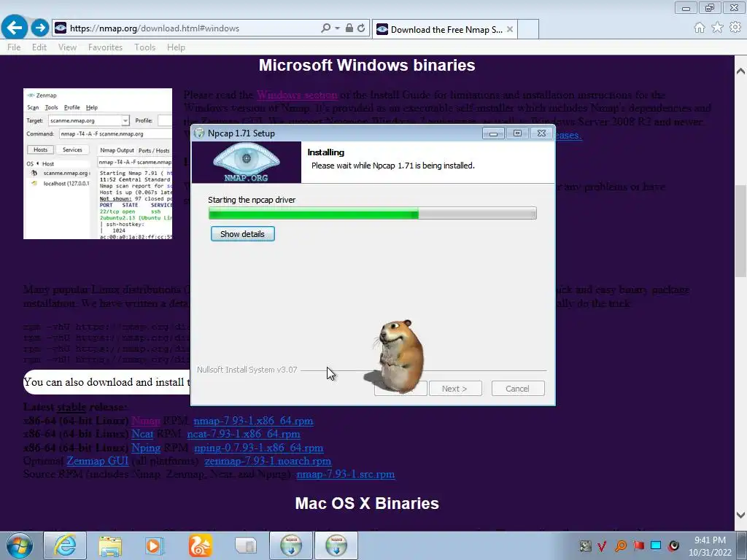747x560 pixels.
Task: Go back with the browser Back arrow
Action: coord(15,27)
